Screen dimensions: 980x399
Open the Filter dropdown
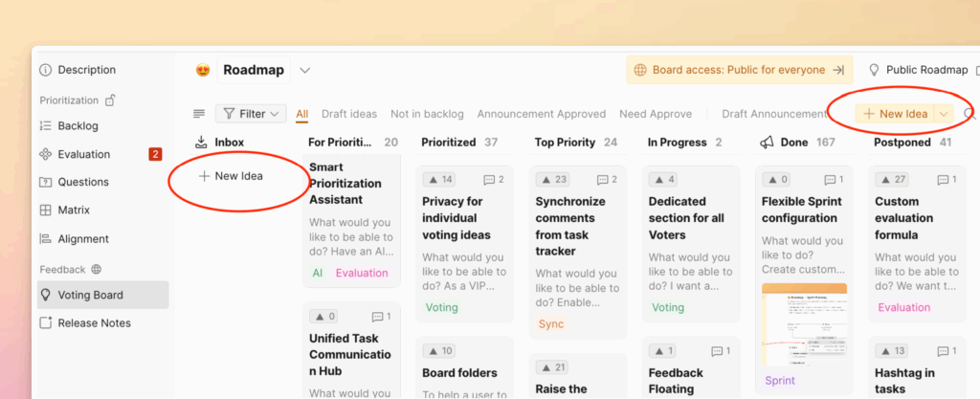tap(251, 114)
